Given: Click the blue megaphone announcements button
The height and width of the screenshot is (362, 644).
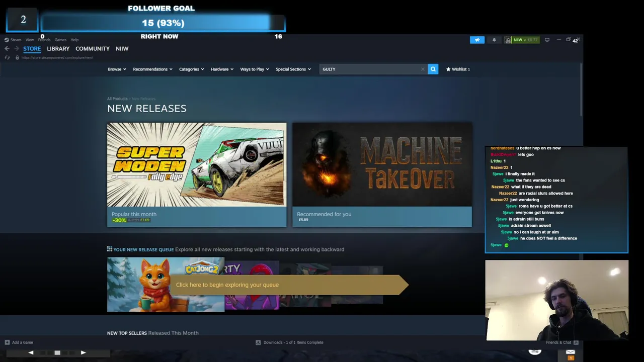Looking at the screenshot, I should [x=477, y=40].
